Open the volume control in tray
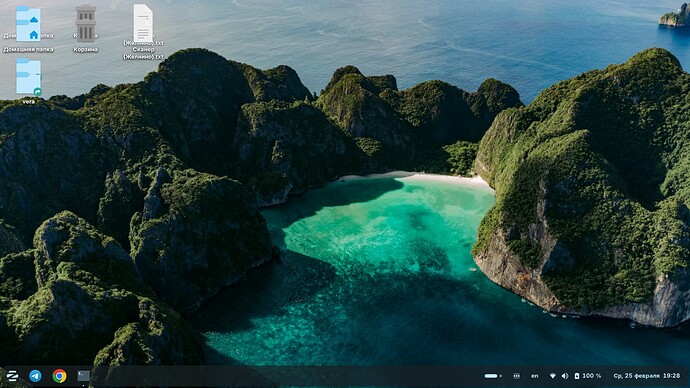Screen dimensions: 690x388 tap(565, 376)
